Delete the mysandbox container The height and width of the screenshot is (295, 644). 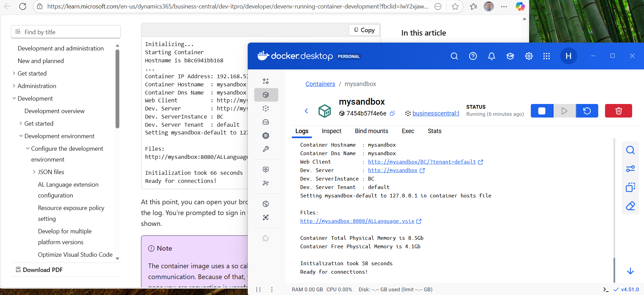click(618, 111)
